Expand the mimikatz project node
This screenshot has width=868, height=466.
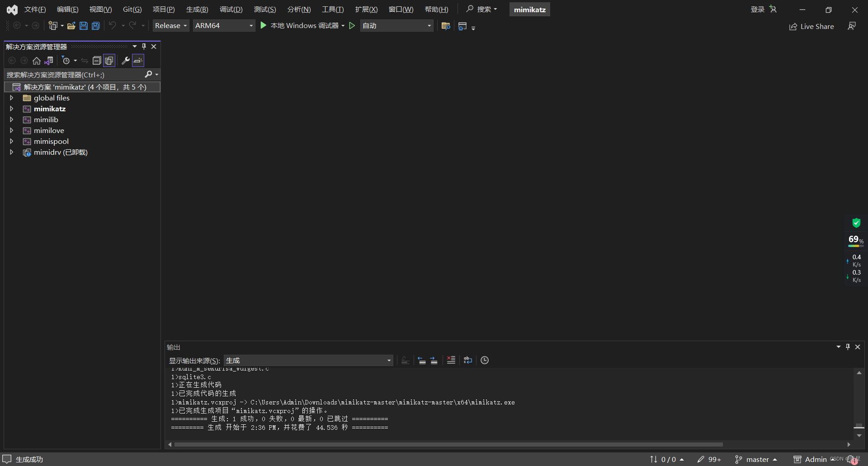12,109
